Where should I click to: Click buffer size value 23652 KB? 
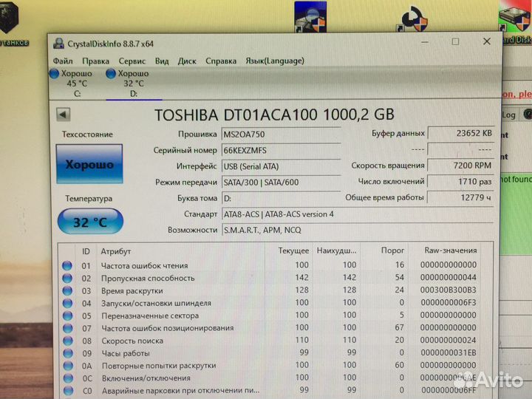coord(460,133)
